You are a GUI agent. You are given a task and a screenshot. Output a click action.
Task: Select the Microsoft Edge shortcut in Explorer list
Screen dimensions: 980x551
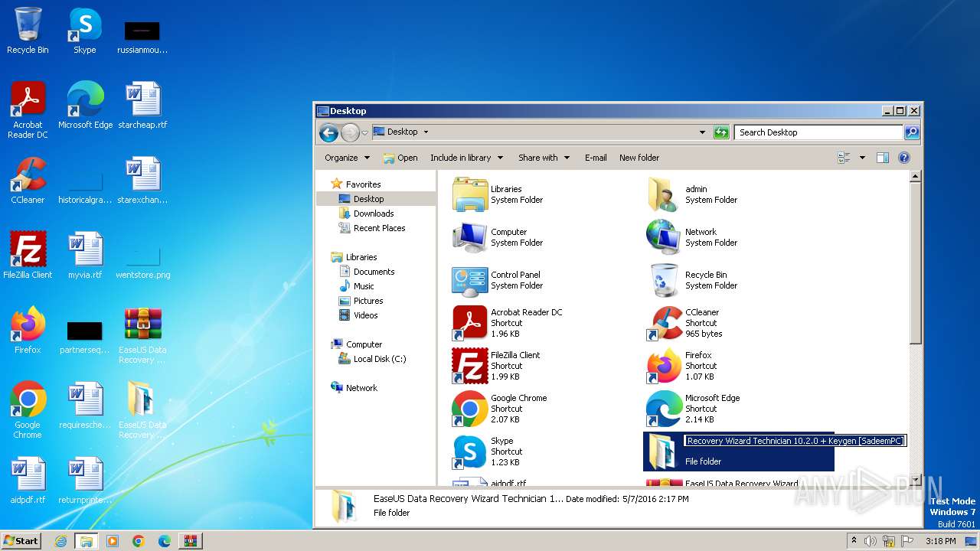point(693,409)
